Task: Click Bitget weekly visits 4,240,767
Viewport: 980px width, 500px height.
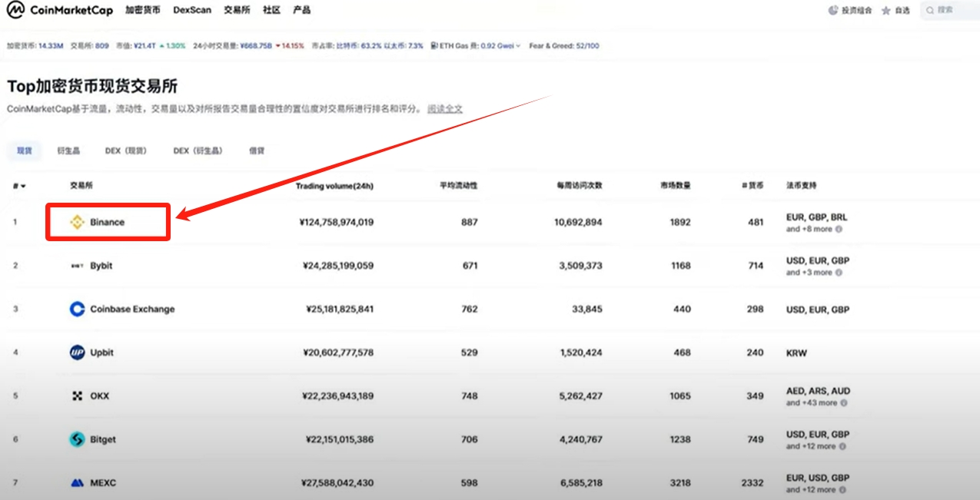Action: (x=580, y=439)
